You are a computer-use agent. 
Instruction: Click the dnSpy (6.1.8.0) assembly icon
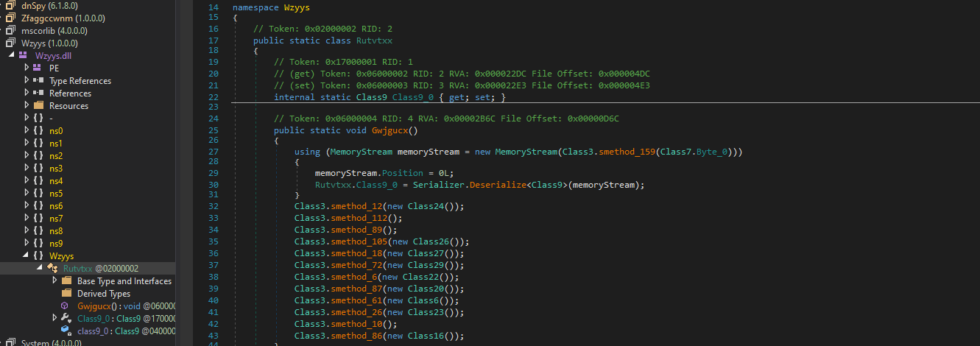tap(10, 5)
